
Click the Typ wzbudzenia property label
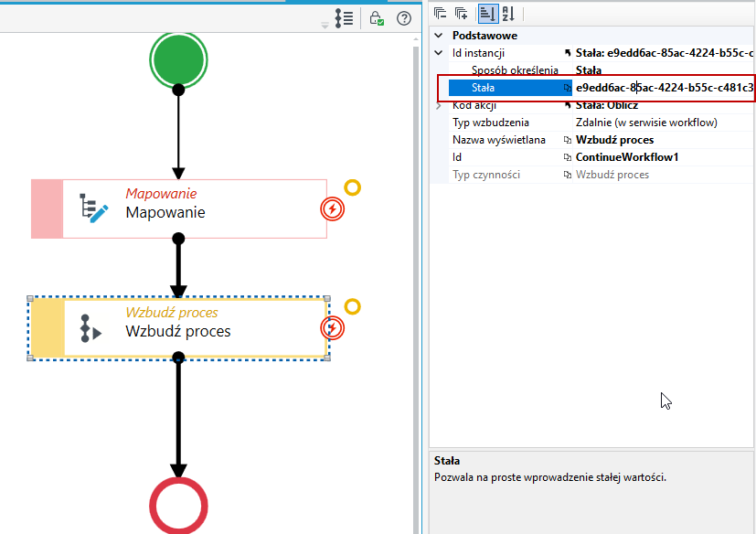click(490, 123)
